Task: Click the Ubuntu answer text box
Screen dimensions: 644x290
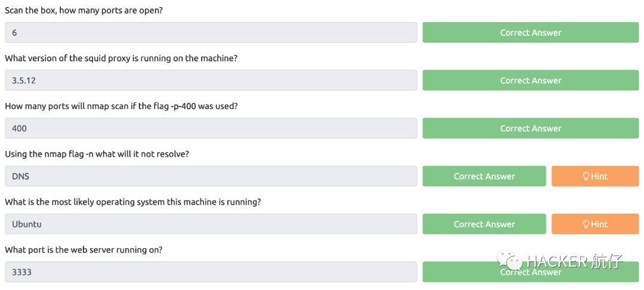Action: [x=210, y=224]
